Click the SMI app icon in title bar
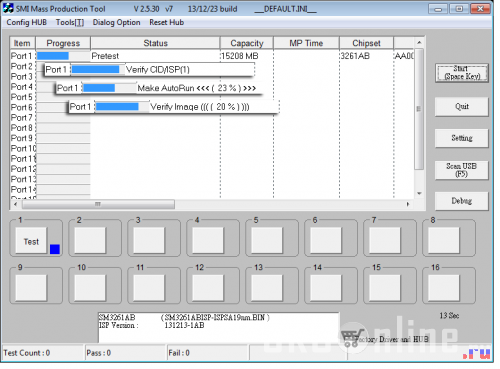The image size is (500, 369). 8,8
